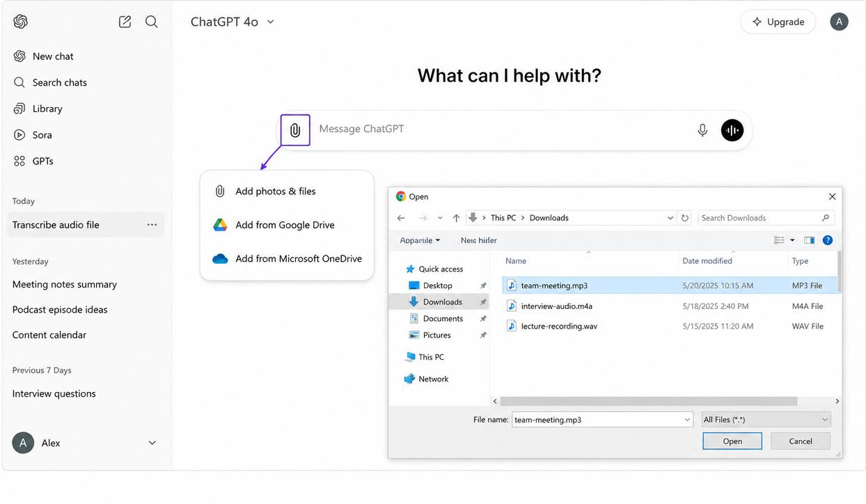Select Network in navigation tree
This screenshot has height=504, width=866.
coord(433,379)
